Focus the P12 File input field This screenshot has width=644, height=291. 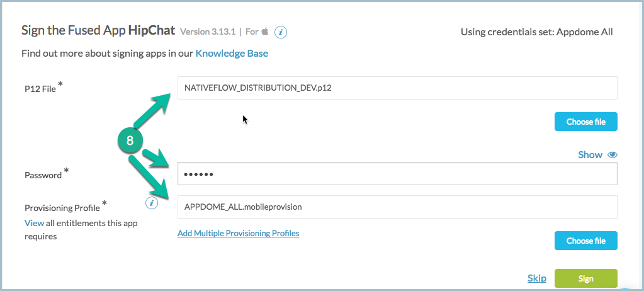click(x=397, y=88)
